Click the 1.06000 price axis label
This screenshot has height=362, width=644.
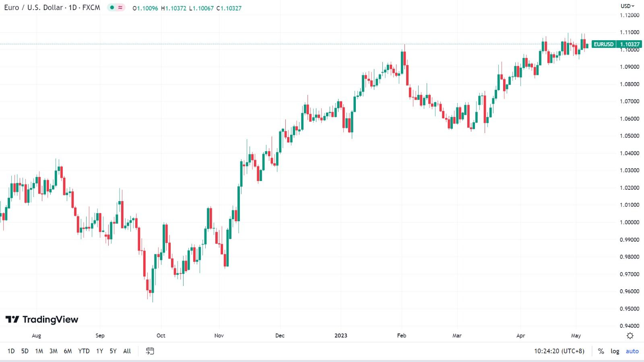pyautogui.click(x=630, y=119)
